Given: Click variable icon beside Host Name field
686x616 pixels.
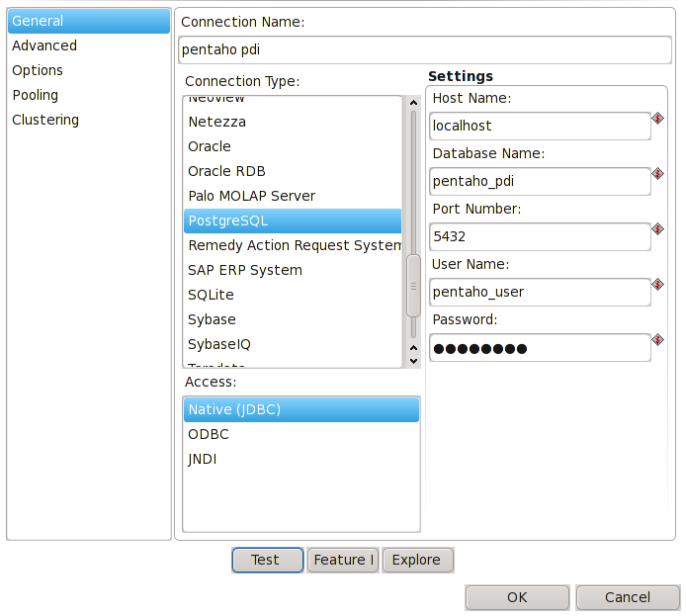Looking at the screenshot, I should tap(657, 119).
